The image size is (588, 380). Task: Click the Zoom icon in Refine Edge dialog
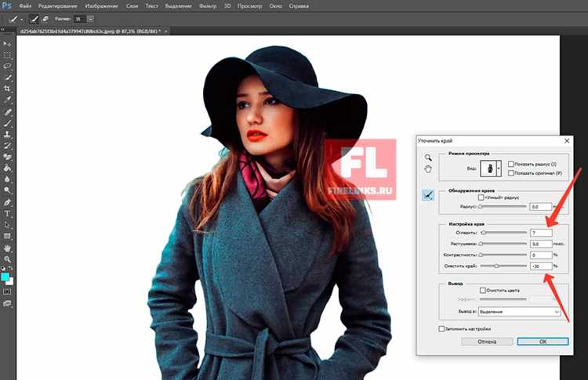(x=428, y=157)
